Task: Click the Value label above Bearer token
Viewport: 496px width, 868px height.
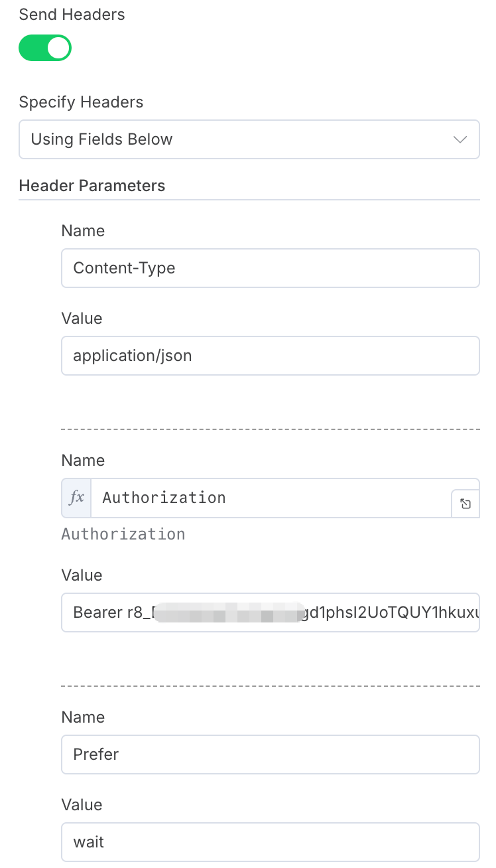Action: (x=82, y=575)
